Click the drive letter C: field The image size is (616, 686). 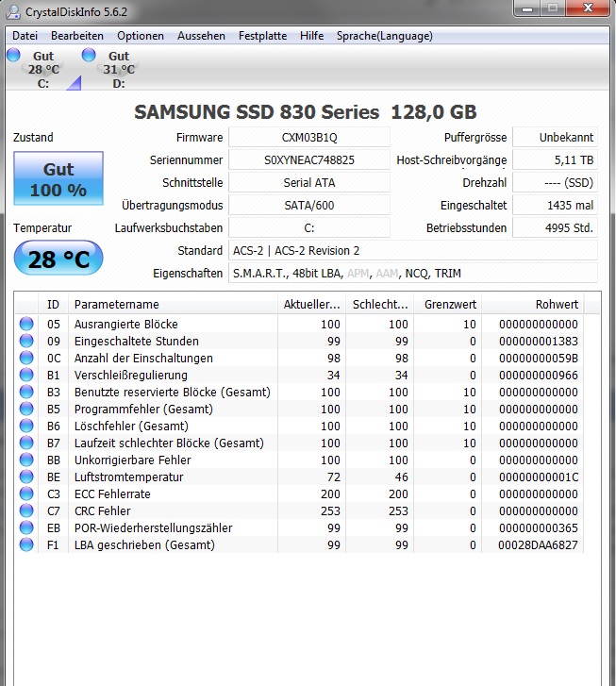pos(309,228)
